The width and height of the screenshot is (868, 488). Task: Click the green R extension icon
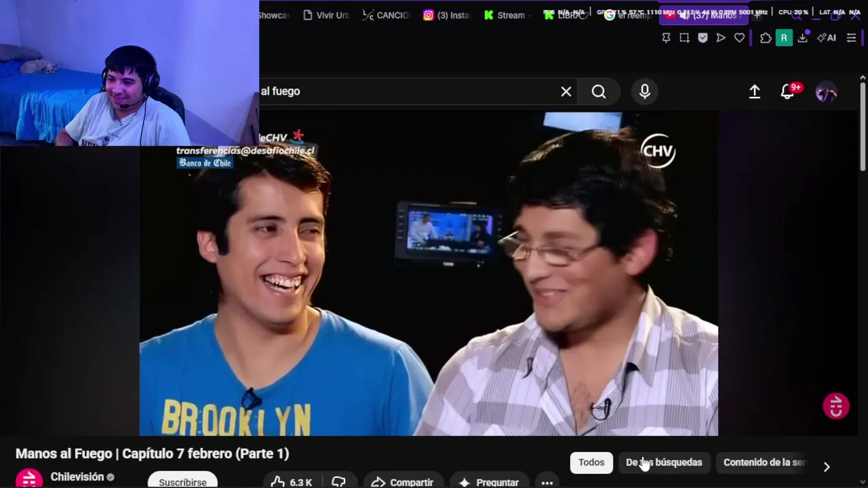pos(784,38)
